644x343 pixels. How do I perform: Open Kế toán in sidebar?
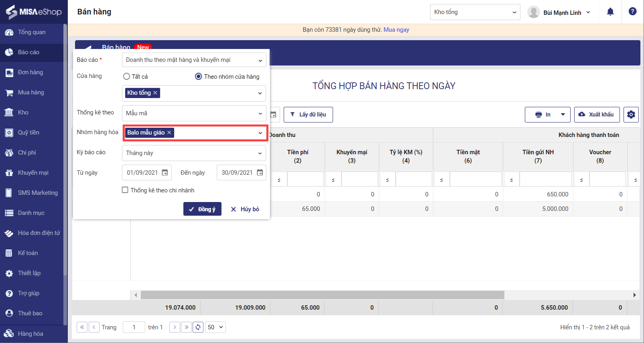32,253
